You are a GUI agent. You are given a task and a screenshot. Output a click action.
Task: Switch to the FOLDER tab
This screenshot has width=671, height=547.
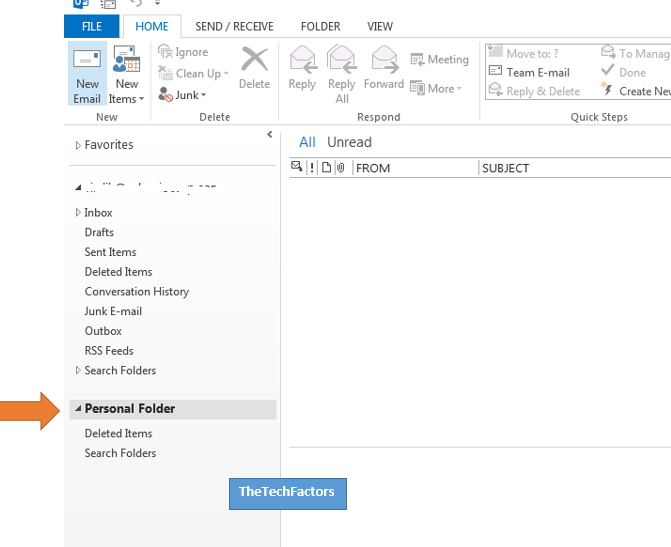(321, 27)
